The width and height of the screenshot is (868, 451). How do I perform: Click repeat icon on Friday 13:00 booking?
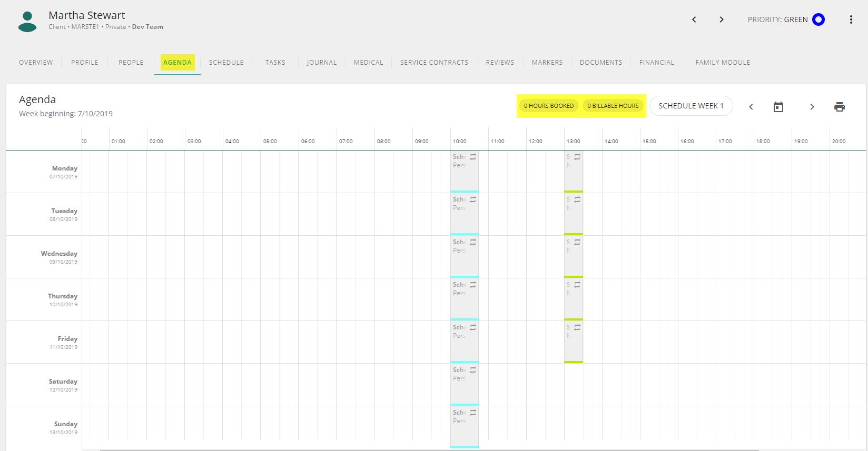point(577,327)
